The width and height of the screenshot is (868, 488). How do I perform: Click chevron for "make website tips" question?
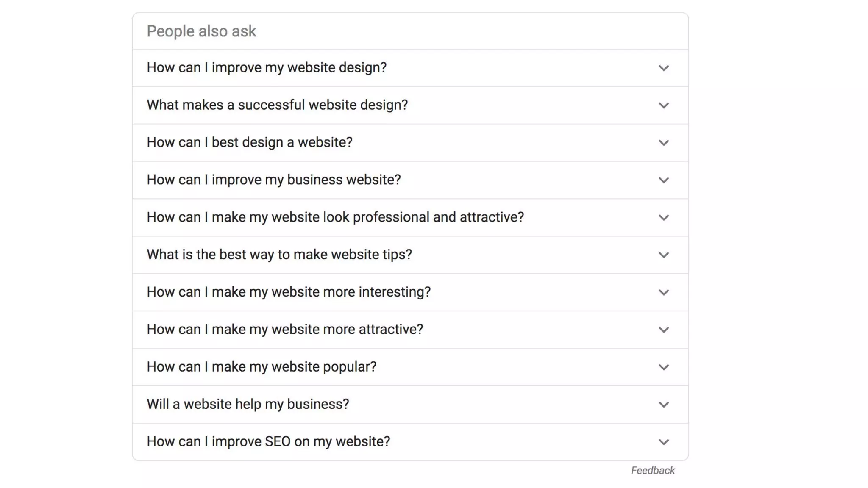663,255
